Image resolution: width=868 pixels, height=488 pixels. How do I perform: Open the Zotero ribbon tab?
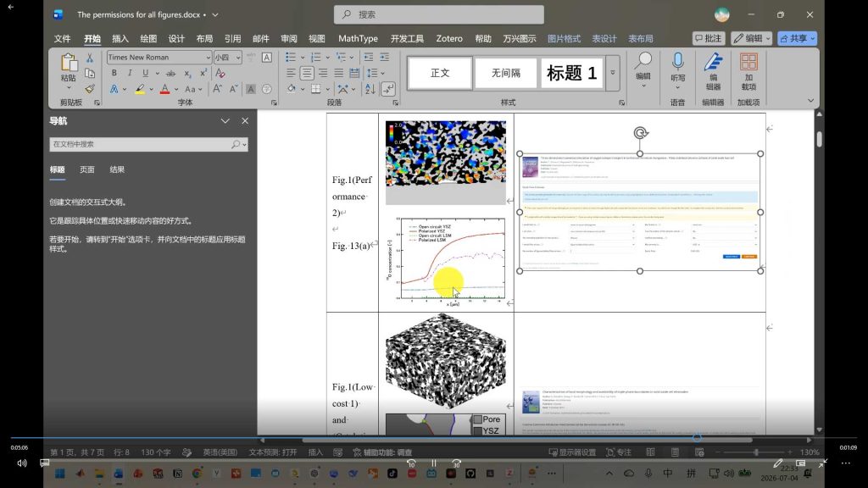pos(449,39)
